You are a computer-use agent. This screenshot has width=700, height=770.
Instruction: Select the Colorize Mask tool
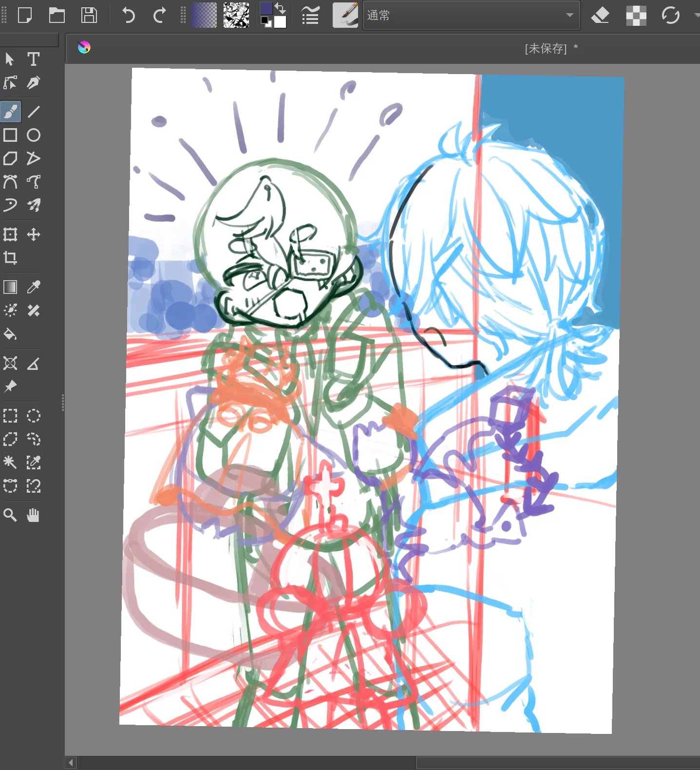tap(10, 310)
